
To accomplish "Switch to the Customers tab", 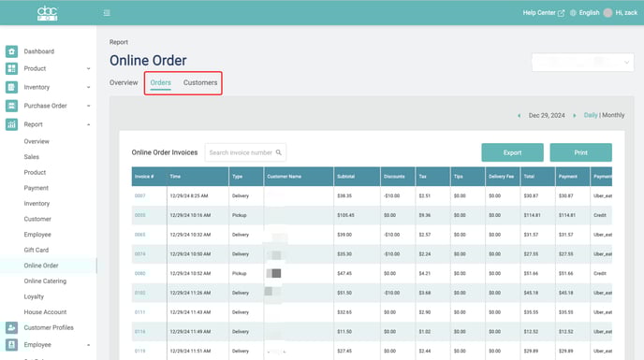I will tap(200, 82).
